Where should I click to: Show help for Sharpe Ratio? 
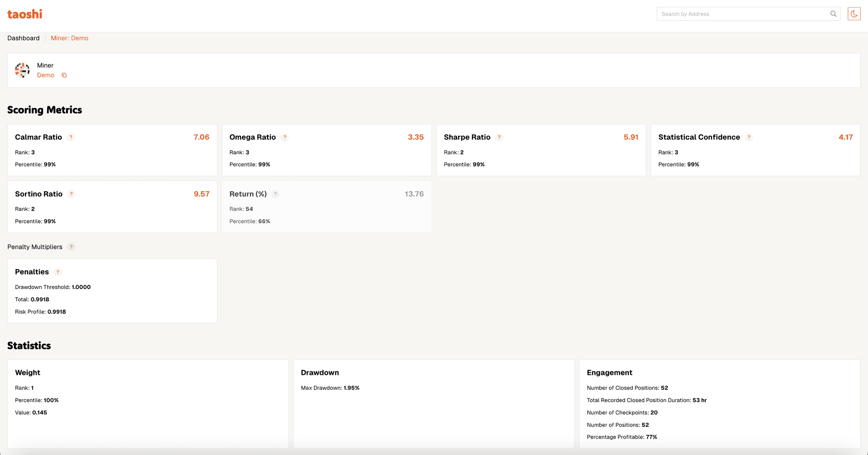coord(499,137)
